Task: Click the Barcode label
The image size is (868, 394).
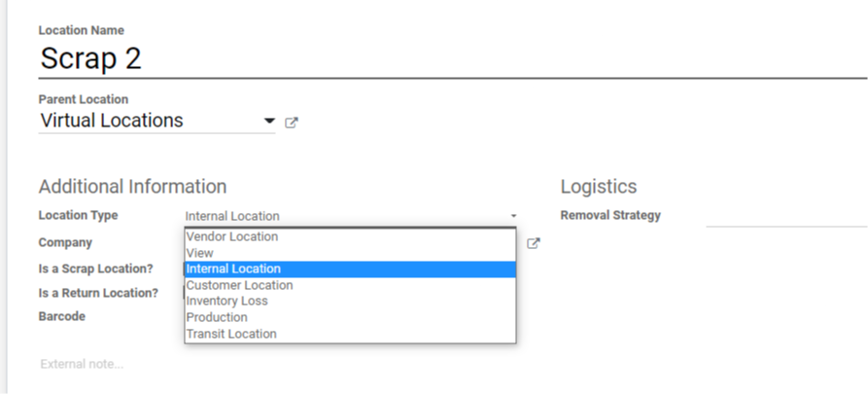Action: [x=61, y=316]
